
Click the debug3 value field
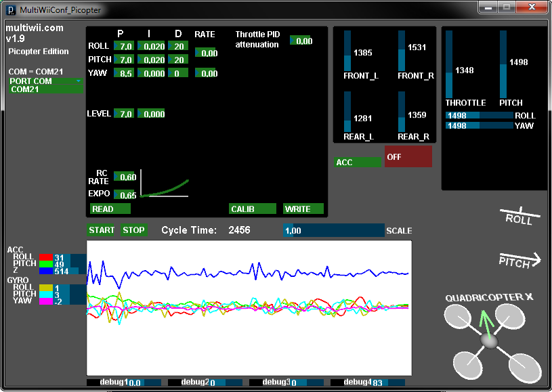click(307, 383)
